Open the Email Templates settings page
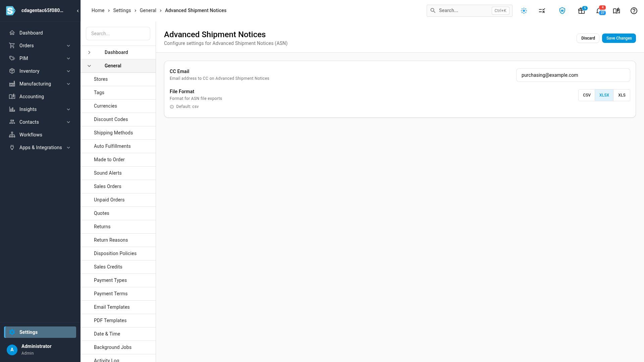The height and width of the screenshot is (362, 644). coord(118,307)
